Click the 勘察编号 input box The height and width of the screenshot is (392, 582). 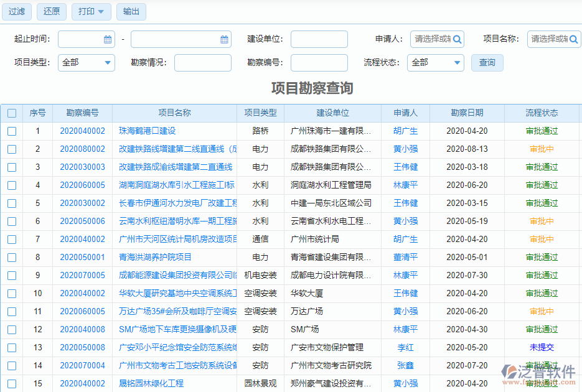[x=319, y=62]
